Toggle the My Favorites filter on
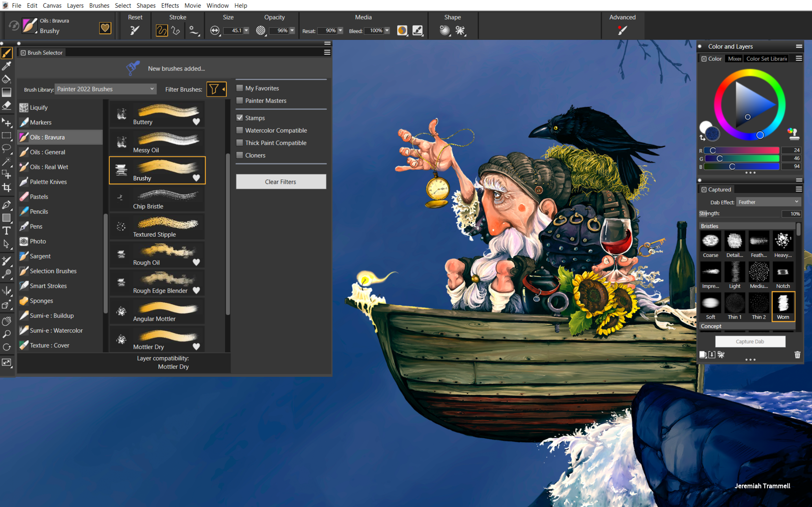 [240, 88]
